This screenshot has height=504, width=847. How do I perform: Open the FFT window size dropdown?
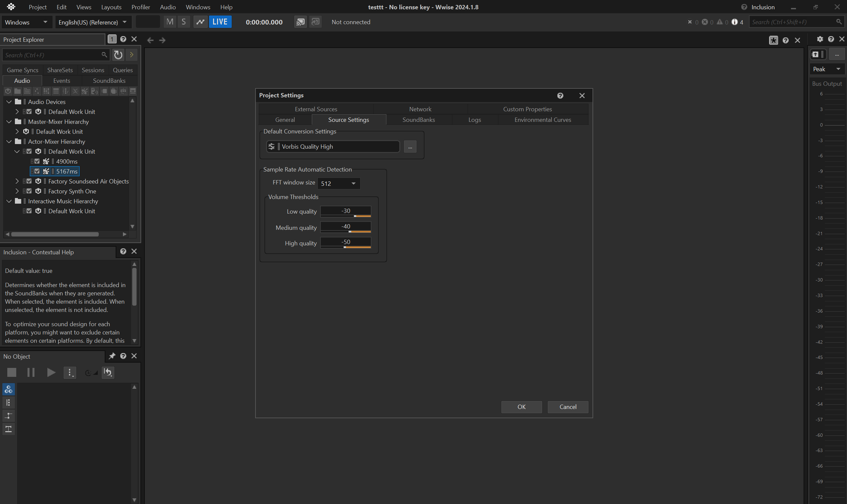[x=338, y=183]
